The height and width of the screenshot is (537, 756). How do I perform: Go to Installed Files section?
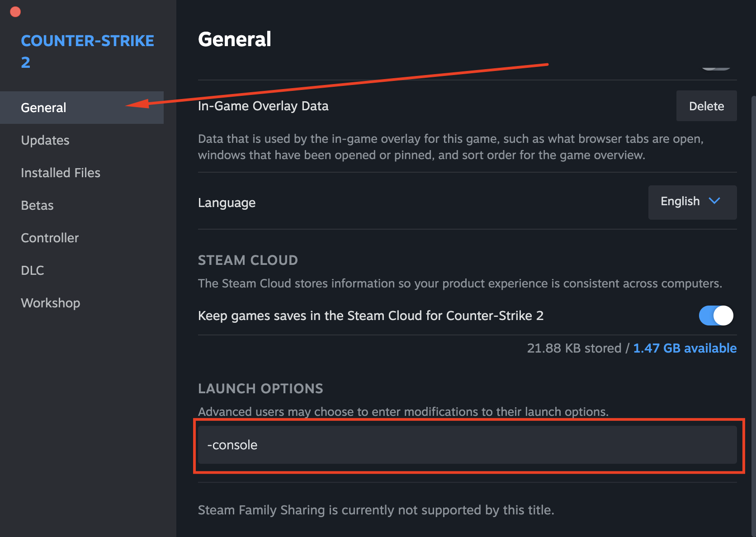pos(61,173)
